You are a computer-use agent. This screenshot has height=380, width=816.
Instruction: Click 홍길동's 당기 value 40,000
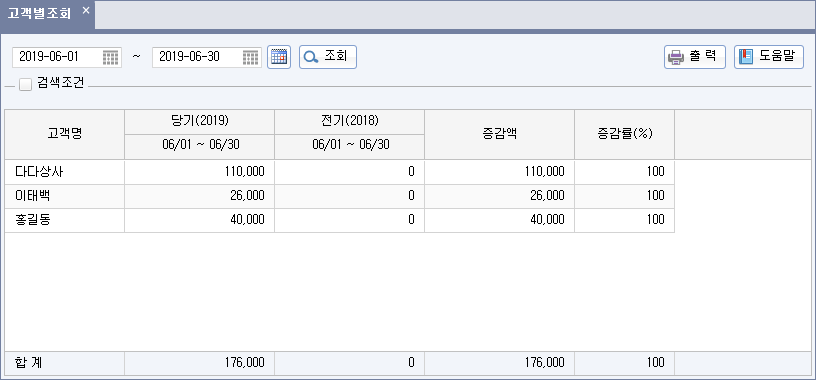[x=247, y=220]
